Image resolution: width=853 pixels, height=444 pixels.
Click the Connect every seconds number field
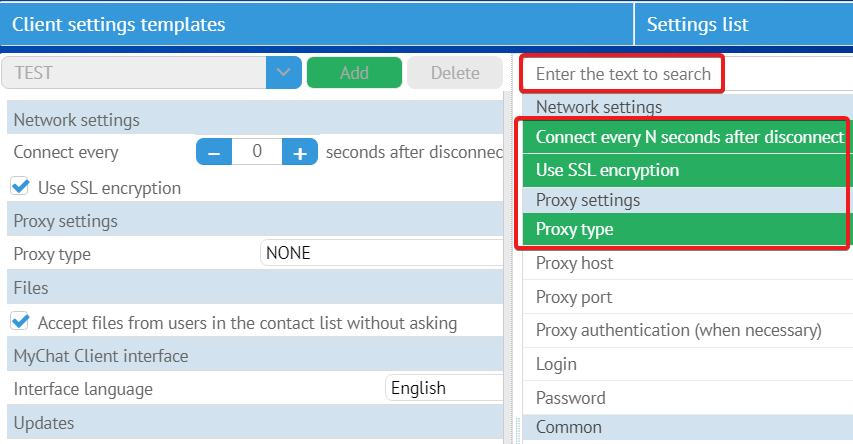click(257, 152)
